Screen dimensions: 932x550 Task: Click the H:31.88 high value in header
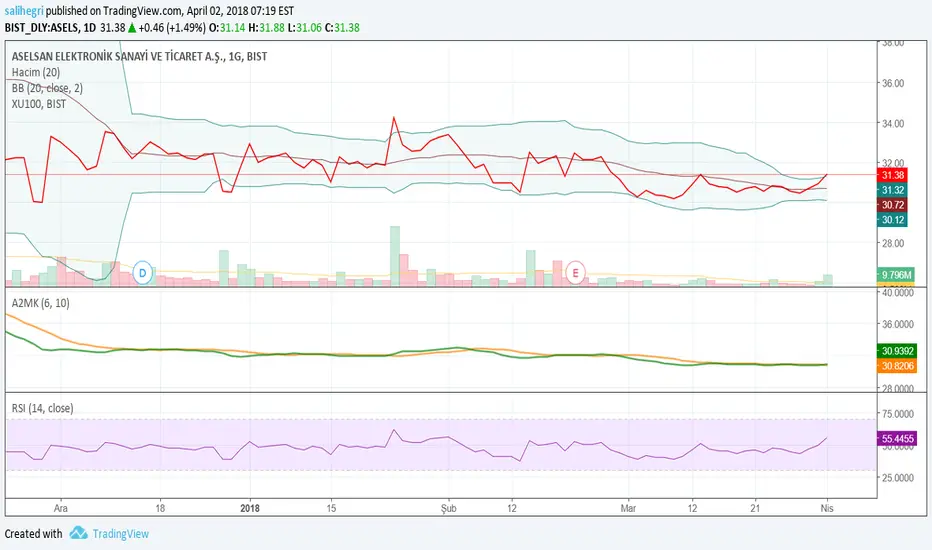[x=266, y=27]
